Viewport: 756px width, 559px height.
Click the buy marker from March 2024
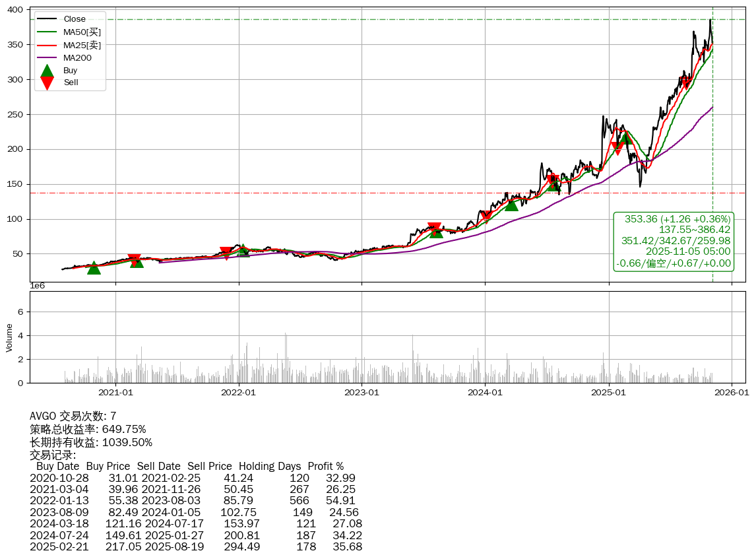[511, 205]
